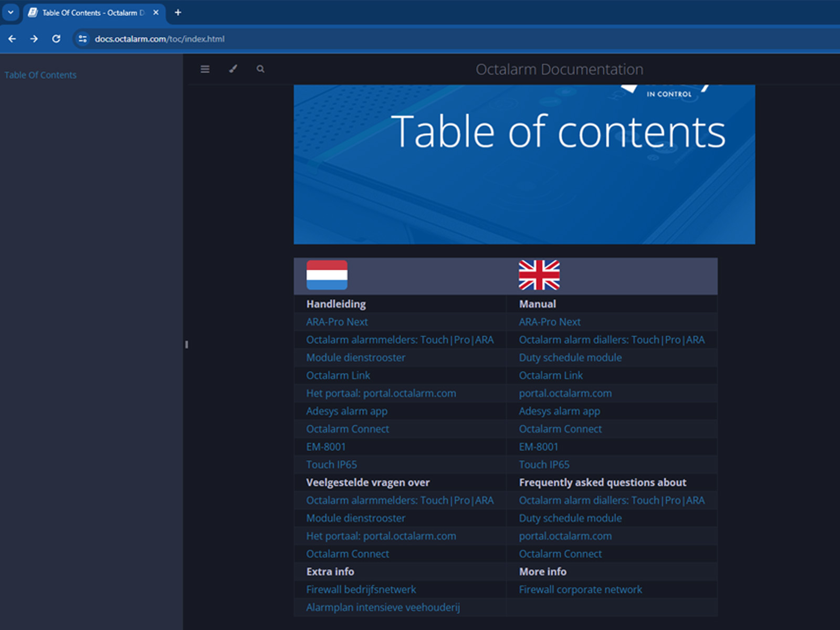Viewport: 840px width, 630px height.
Task: Open Octalarm Link in English column
Action: pyautogui.click(x=551, y=375)
